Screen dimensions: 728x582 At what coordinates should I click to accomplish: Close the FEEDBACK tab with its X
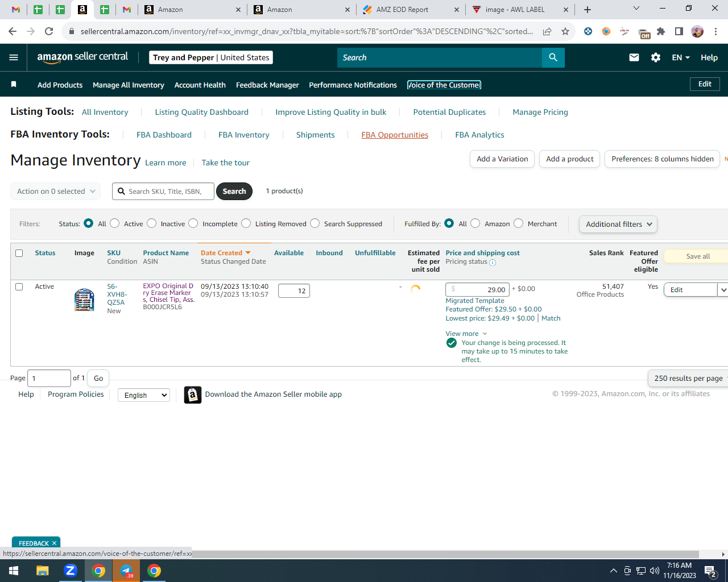click(x=54, y=543)
